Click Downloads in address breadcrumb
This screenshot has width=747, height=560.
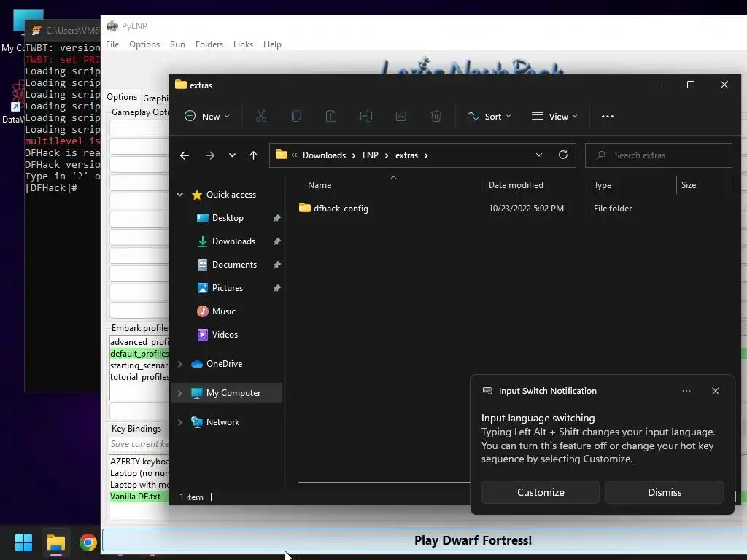pyautogui.click(x=324, y=155)
